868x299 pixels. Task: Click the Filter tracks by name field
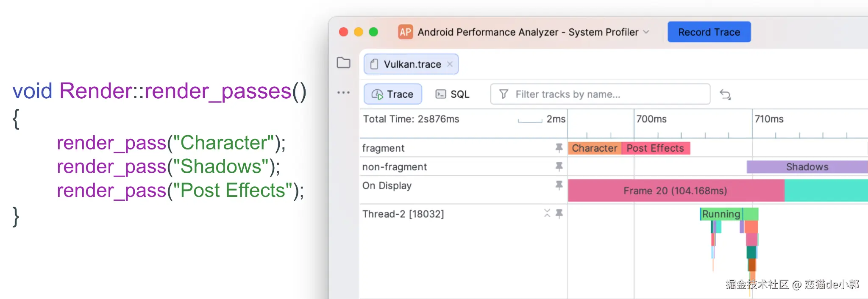pyautogui.click(x=600, y=94)
